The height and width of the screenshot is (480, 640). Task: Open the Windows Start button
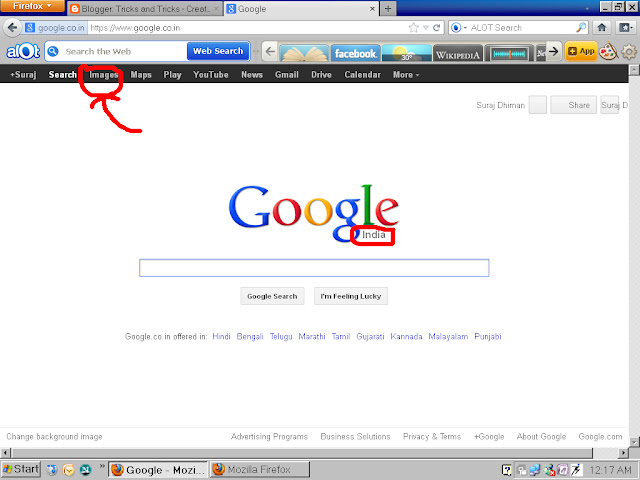[x=20, y=470]
